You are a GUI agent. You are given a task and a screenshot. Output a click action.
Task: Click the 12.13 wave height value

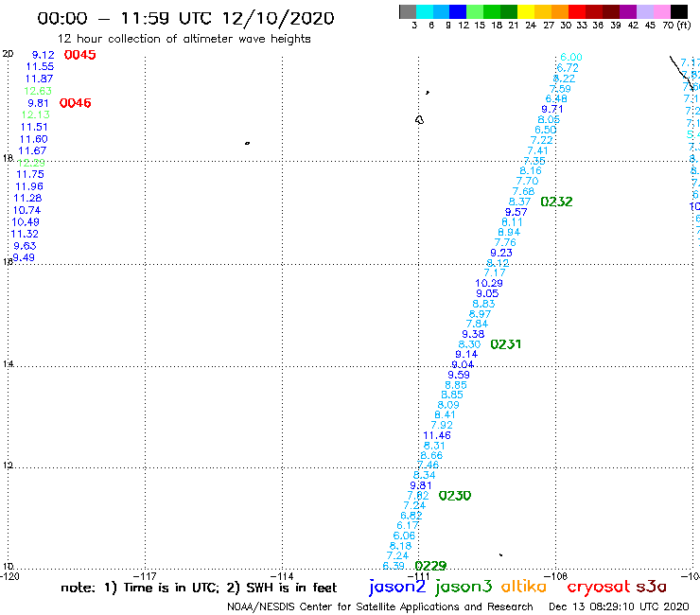(x=36, y=114)
